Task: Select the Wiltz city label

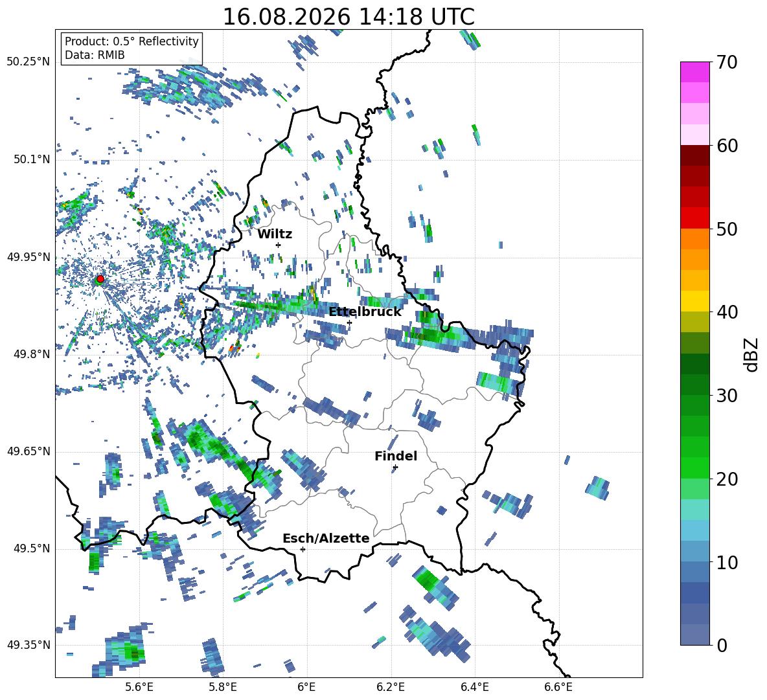Action: [x=275, y=234]
